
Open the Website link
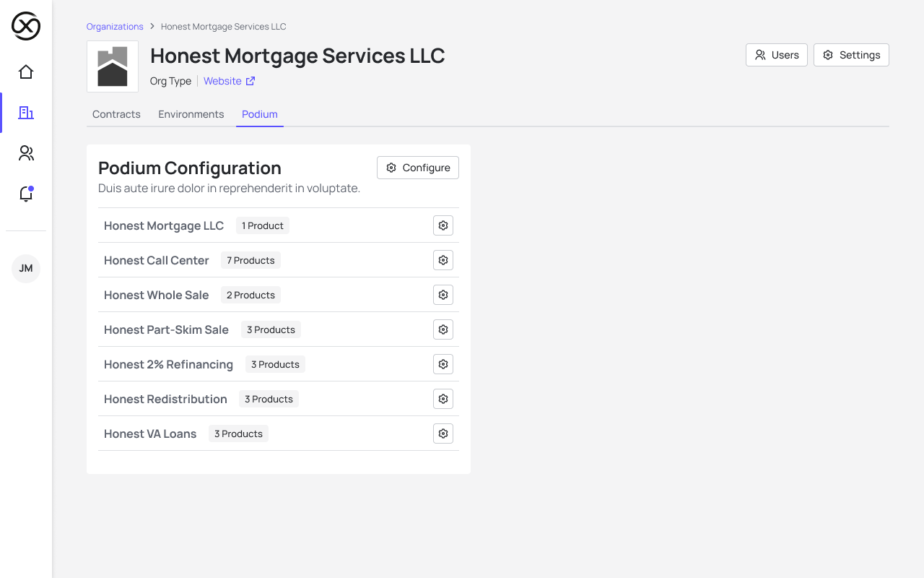click(x=222, y=81)
